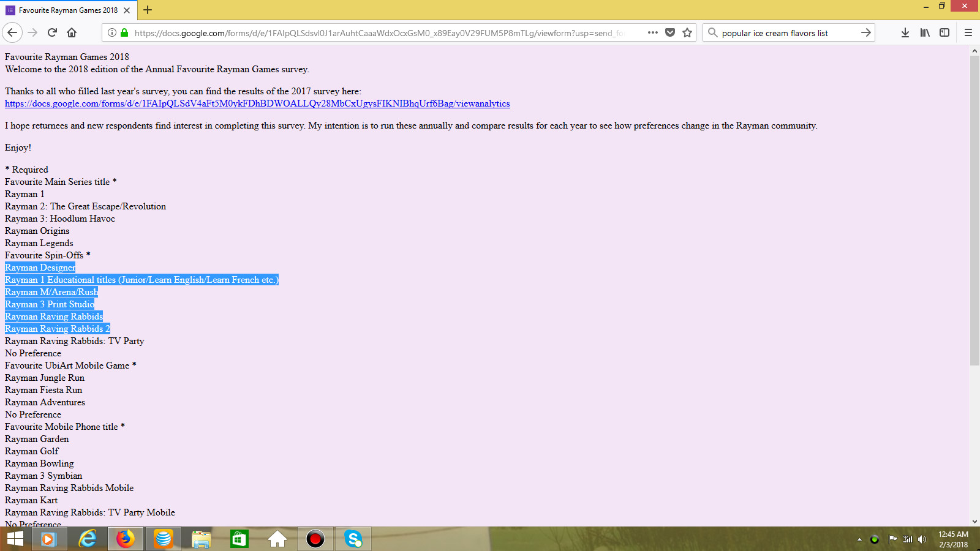
Task: Select the 'Rayman Fiesta Run' option
Action: pyautogui.click(x=43, y=390)
